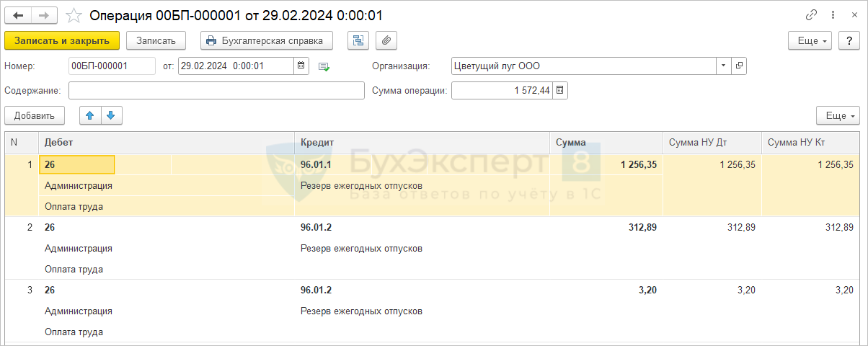Image resolution: width=868 pixels, height=346 pixels.
Task: Open the document structure hierarchy icon
Action: coord(358,40)
